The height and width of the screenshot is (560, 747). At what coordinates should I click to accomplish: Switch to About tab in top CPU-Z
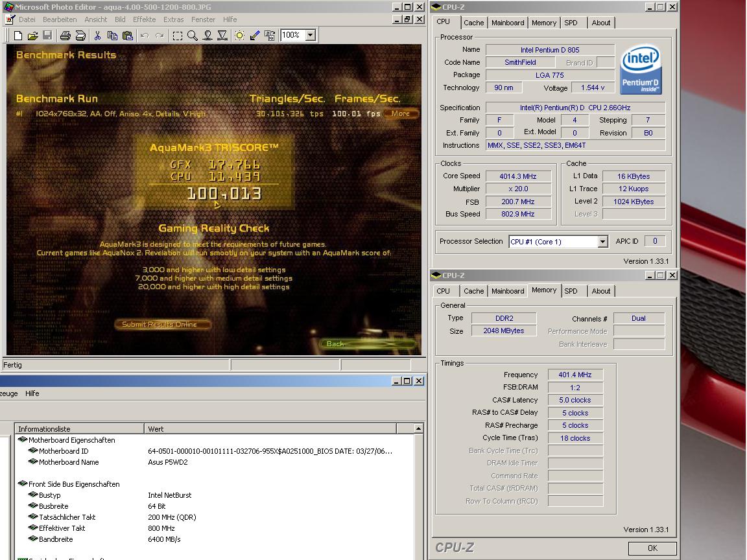click(600, 23)
